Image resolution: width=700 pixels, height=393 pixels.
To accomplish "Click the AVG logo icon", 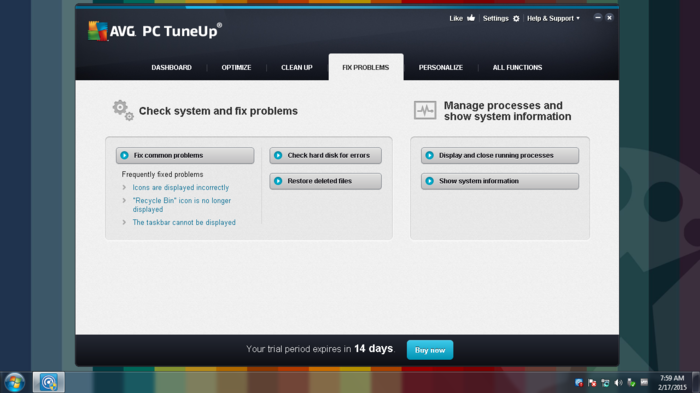I will pyautogui.click(x=97, y=31).
